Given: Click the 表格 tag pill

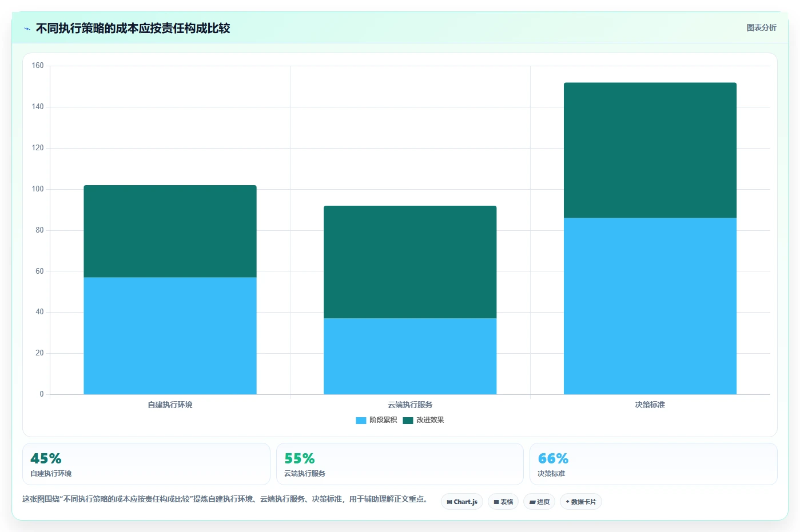Looking at the screenshot, I should 503,502.
